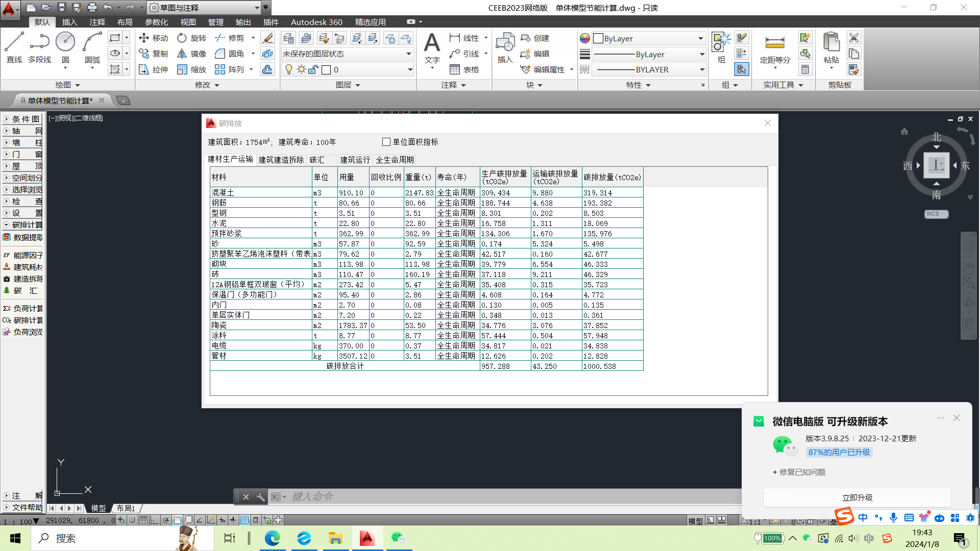Enable the 单位面积指标 checkbox
Image resolution: width=980 pixels, height=551 pixels.
click(386, 142)
